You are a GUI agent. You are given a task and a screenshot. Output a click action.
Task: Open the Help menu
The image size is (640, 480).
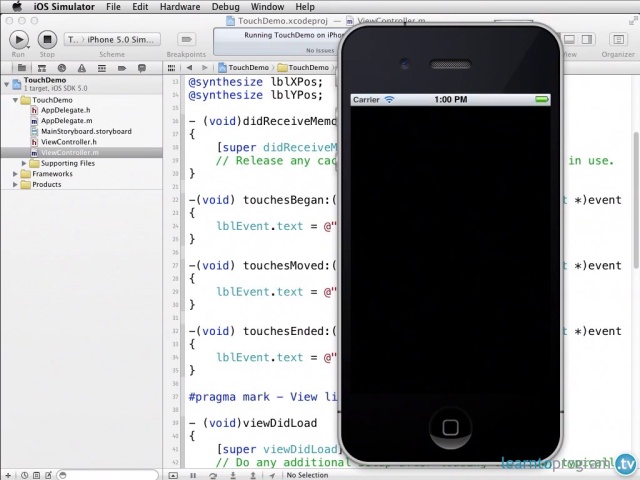(305, 7)
